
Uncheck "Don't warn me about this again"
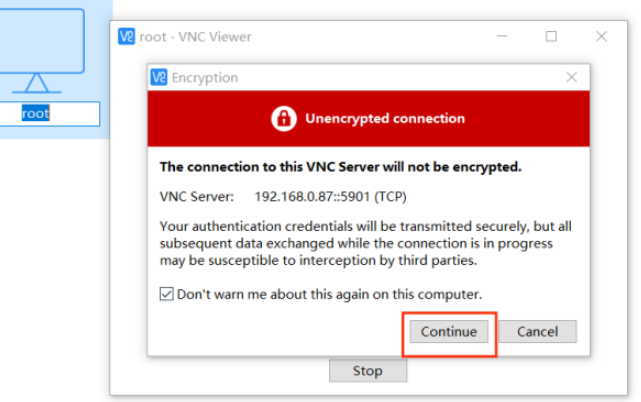click(x=167, y=295)
